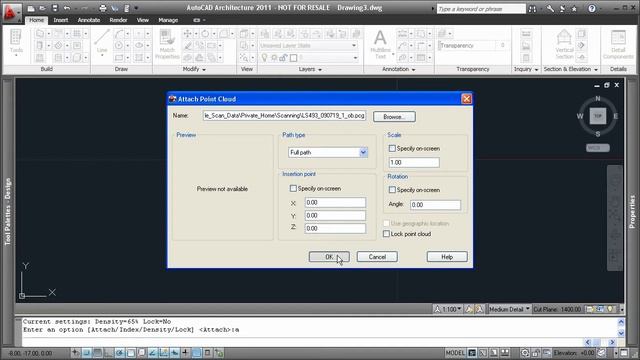Screen dimensions: 640x360
Task: Click the Name path input field
Action: pyautogui.click(x=284, y=116)
